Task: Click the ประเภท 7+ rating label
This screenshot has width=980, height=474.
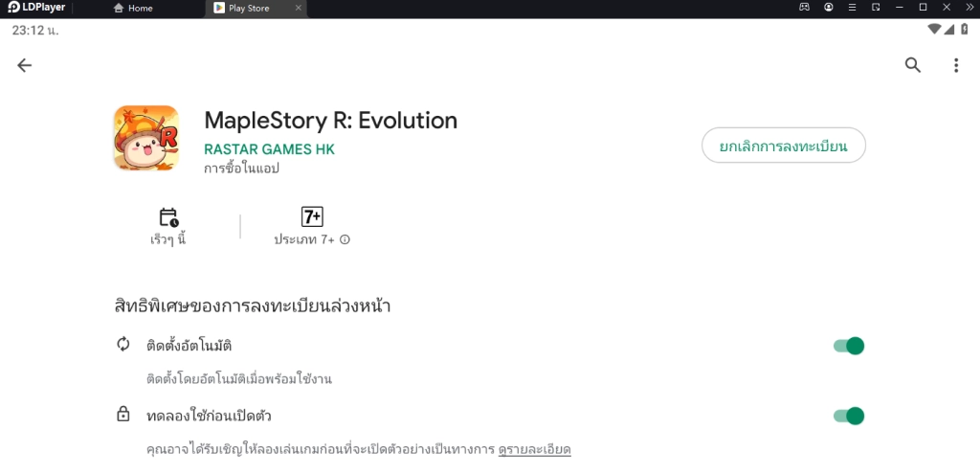Action: [x=304, y=239]
